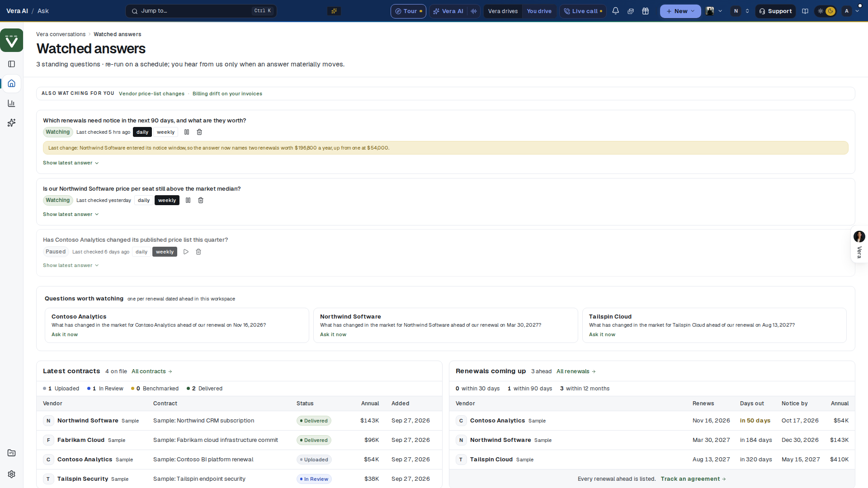
Task: Expand latest answer for renewals notice question
Action: click(71, 163)
